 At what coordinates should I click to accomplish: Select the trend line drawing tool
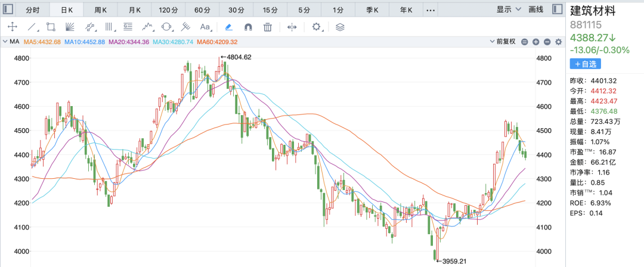point(32,27)
